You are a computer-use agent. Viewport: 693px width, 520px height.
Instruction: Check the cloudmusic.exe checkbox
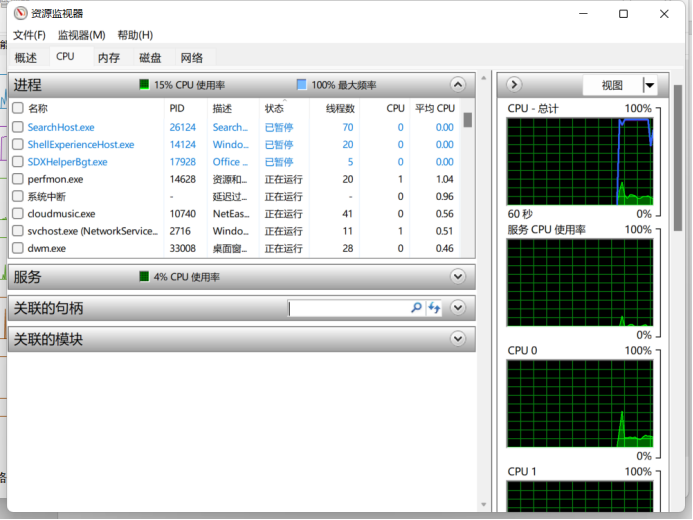pyautogui.click(x=18, y=213)
